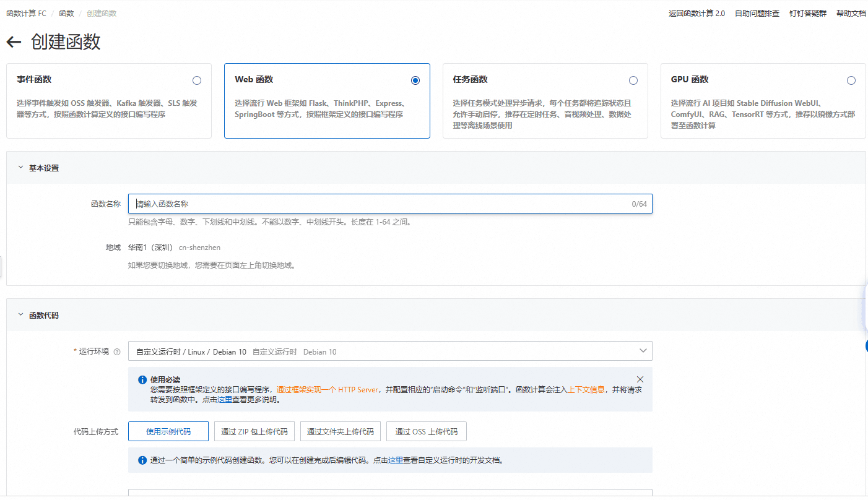Open 帮助文档 in the top bar
868x500 pixels.
click(851, 14)
